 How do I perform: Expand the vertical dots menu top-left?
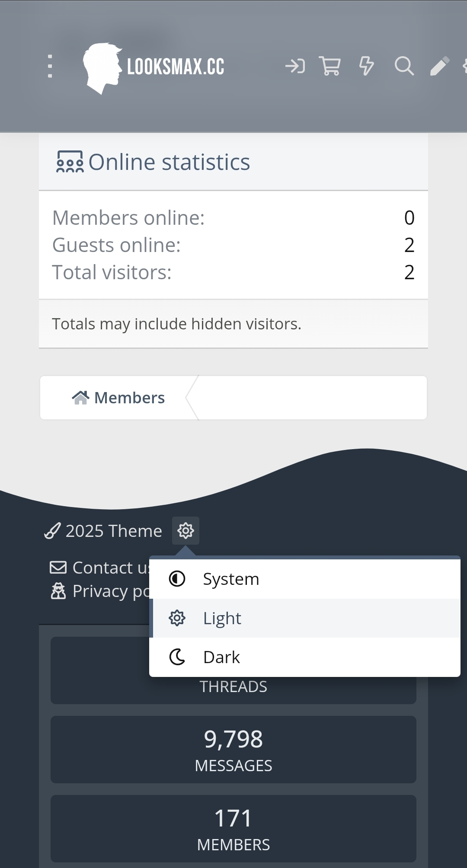[x=50, y=66]
